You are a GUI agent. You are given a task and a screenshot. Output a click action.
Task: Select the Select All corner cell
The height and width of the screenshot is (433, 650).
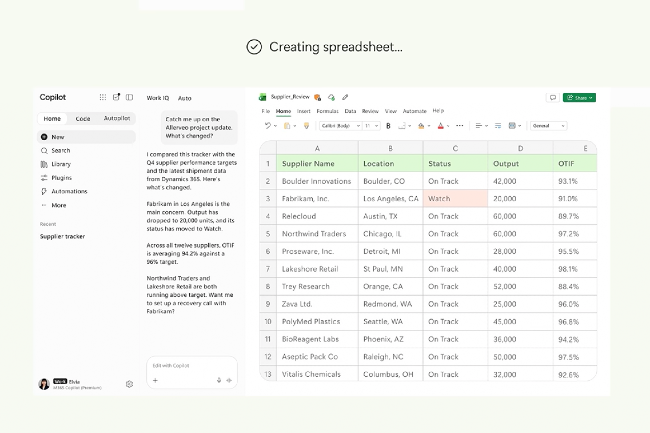pyautogui.click(x=268, y=148)
